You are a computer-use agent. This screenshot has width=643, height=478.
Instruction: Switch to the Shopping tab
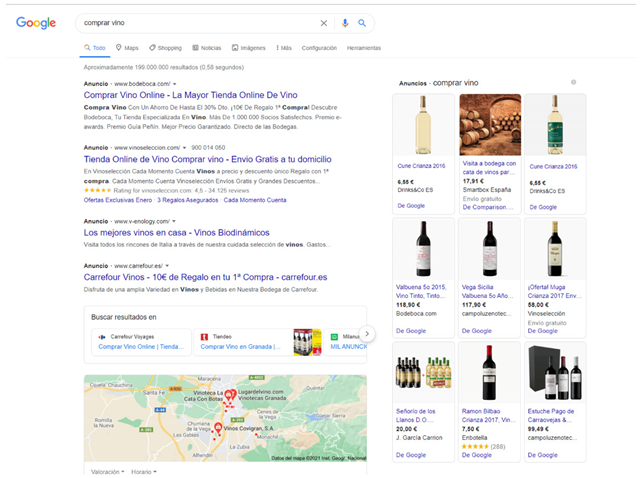click(165, 48)
